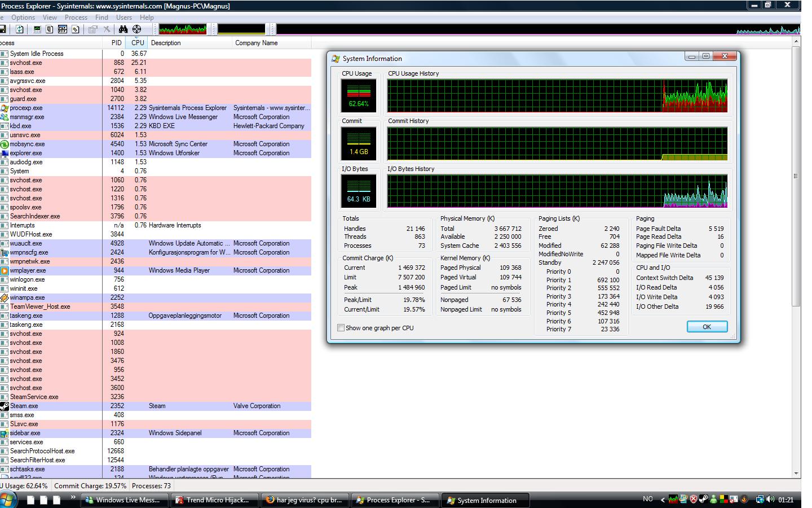Open the Users menu
The image size is (812, 508).
[x=124, y=17]
